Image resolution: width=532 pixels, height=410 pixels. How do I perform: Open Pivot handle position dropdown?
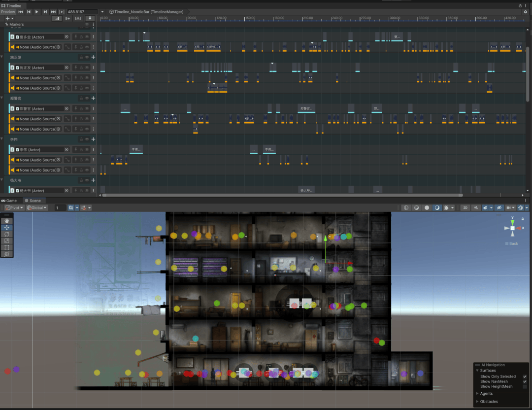point(14,208)
